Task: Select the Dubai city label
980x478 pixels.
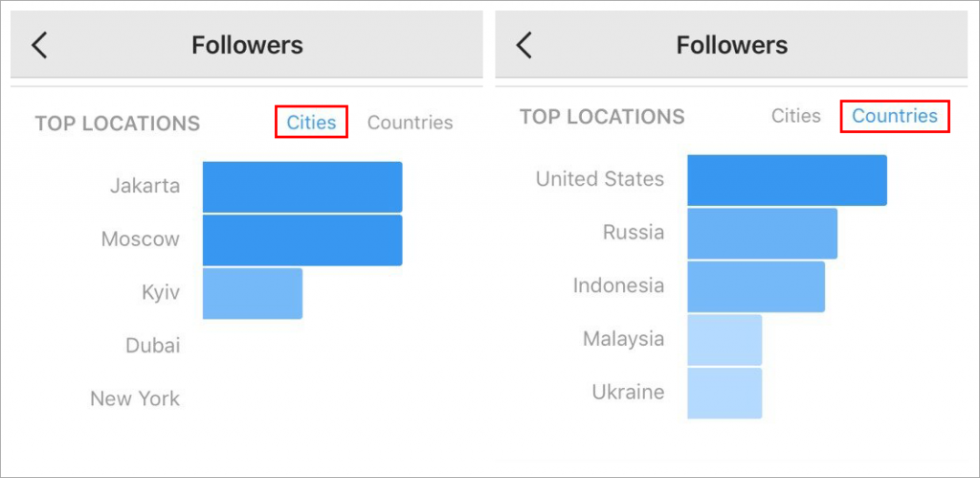Action: pos(152,346)
